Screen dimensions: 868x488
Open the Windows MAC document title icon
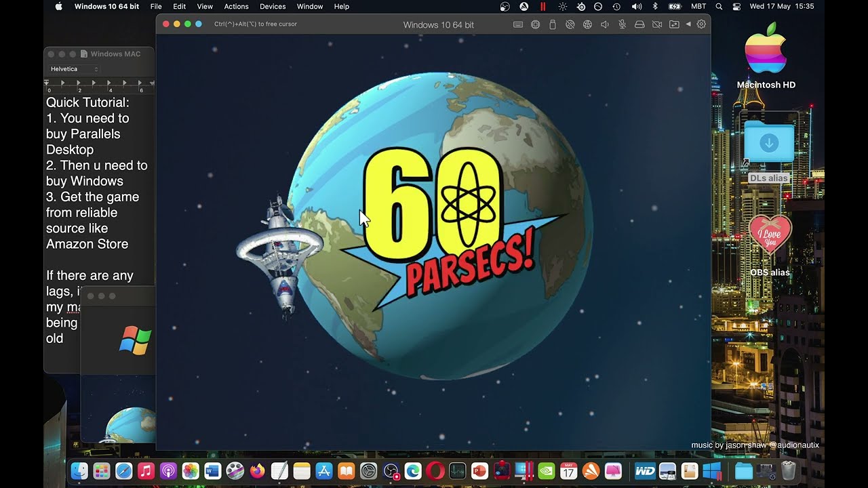pyautogui.click(x=84, y=54)
